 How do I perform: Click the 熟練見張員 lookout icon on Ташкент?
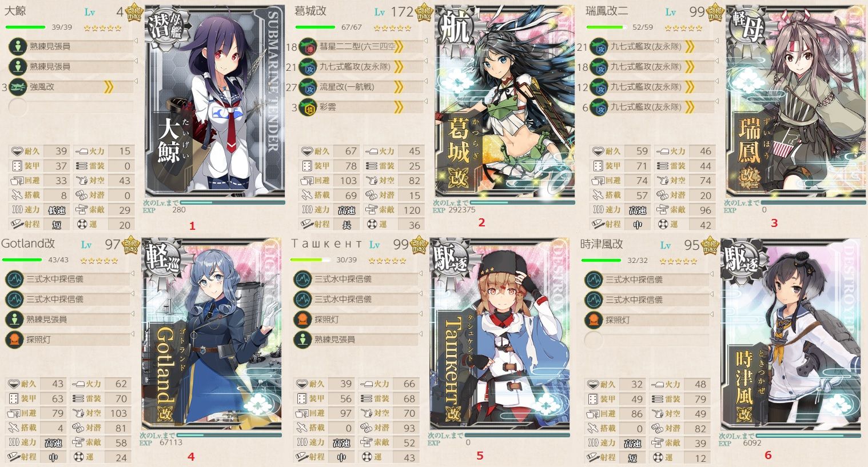pos(302,340)
